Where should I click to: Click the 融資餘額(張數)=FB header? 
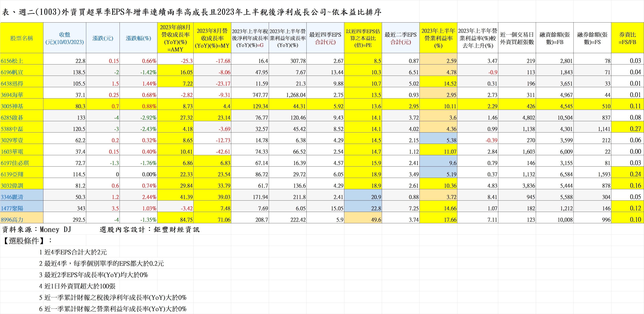pos(555,38)
